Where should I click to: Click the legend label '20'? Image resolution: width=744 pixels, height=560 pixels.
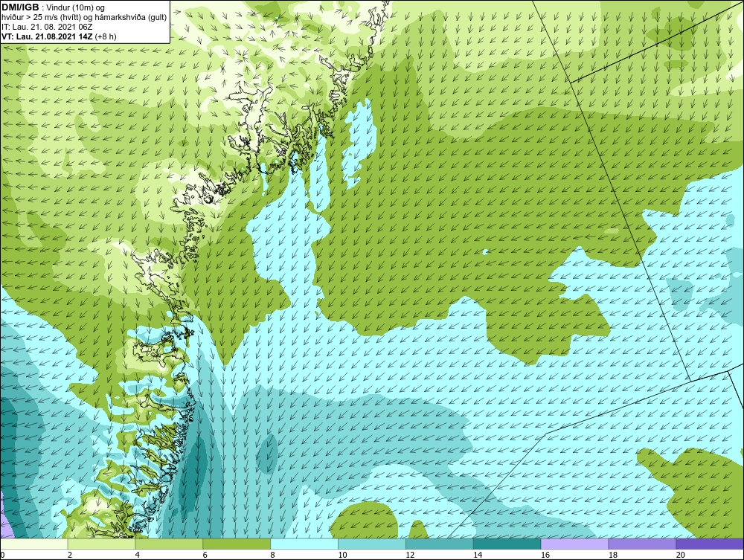click(x=681, y=555)
